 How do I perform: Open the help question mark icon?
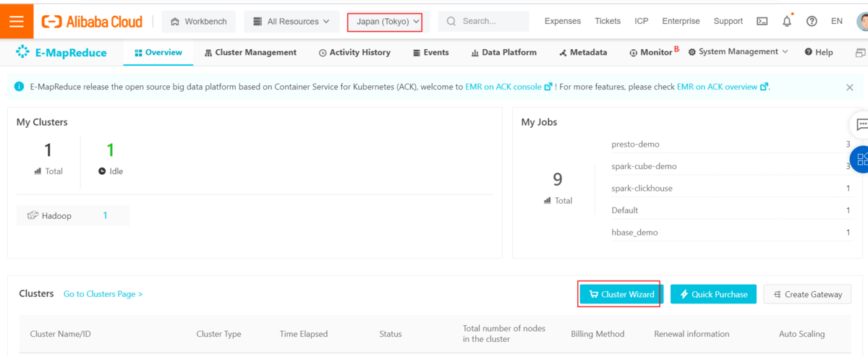[x=812, y=22]
